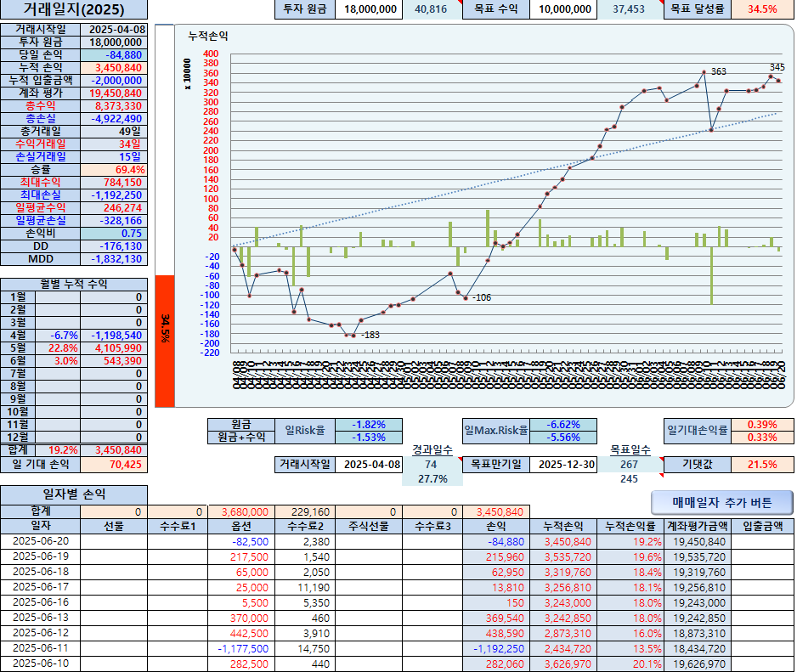Select the 일Risk율 value -1.82%

[x=369, y=425]
